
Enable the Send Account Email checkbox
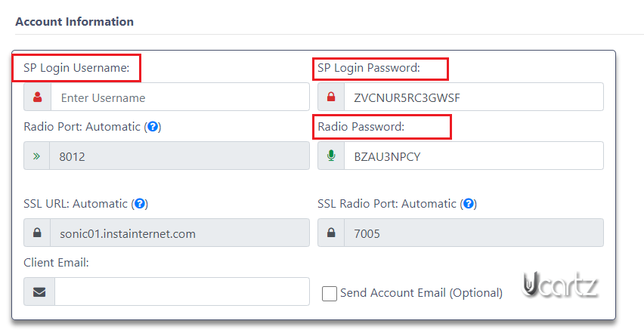(330, 294)
